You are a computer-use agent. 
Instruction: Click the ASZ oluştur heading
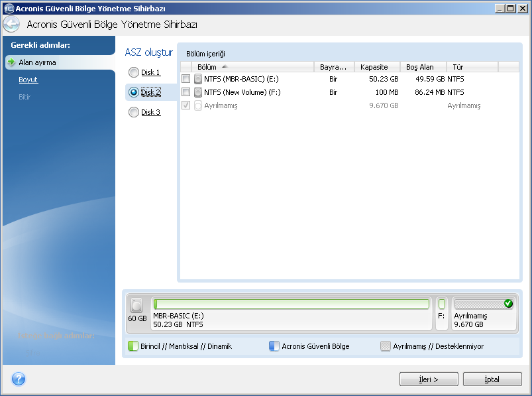tap(148, 52)
